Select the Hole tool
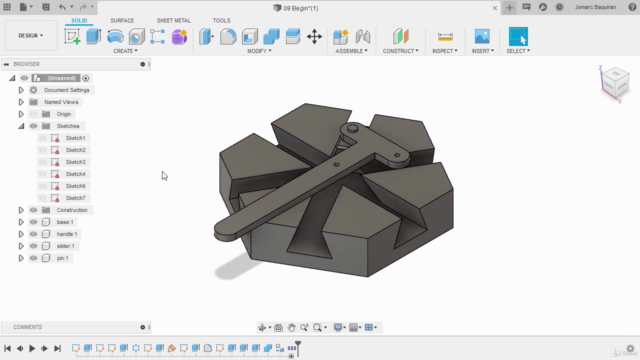Image resolution: width=640 pixels, height=360 pixels. [136, 37]
